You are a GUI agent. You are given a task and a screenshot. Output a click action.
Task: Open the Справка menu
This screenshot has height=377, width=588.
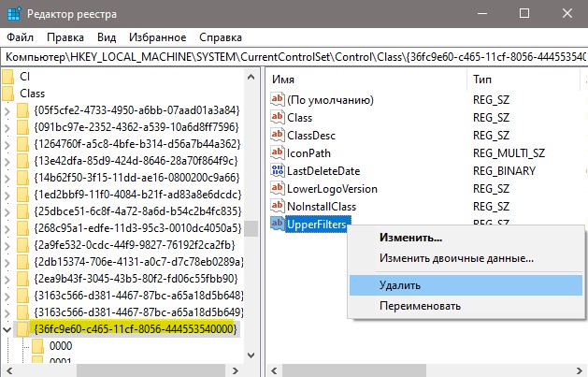[221, 37]
